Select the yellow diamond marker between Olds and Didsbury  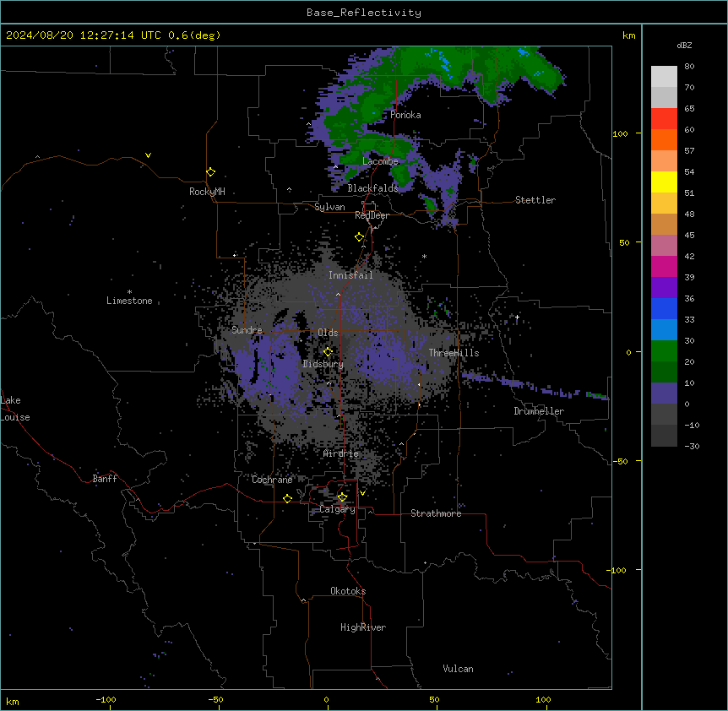pyautogui.click(x=328, y=352)
